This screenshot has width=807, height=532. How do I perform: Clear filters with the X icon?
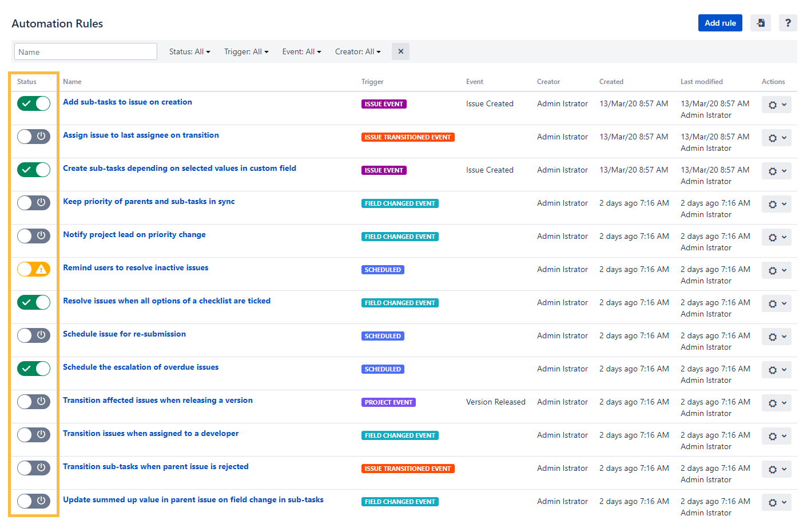tap(400, 51)
